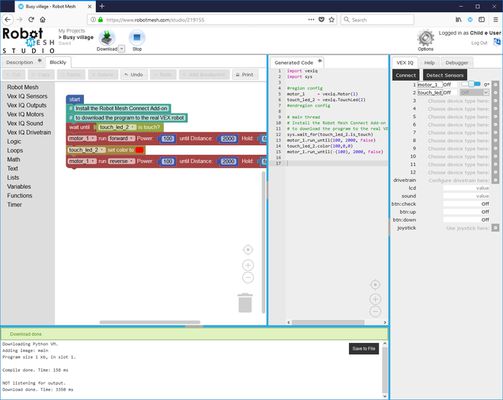
Task: Zoom out the Blockly workspace
Action: pos(248,277)
